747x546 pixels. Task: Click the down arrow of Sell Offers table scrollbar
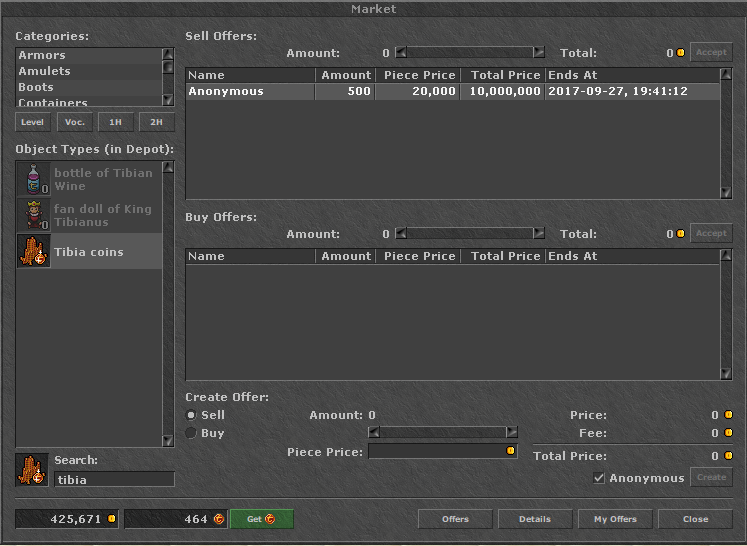[726, 192]
